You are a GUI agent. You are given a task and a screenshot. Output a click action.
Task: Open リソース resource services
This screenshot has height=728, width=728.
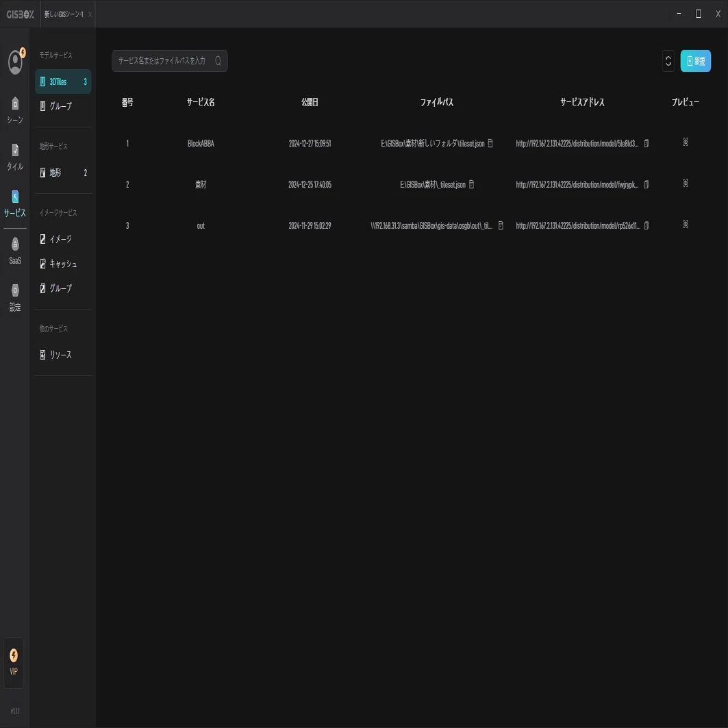[63, 355]
